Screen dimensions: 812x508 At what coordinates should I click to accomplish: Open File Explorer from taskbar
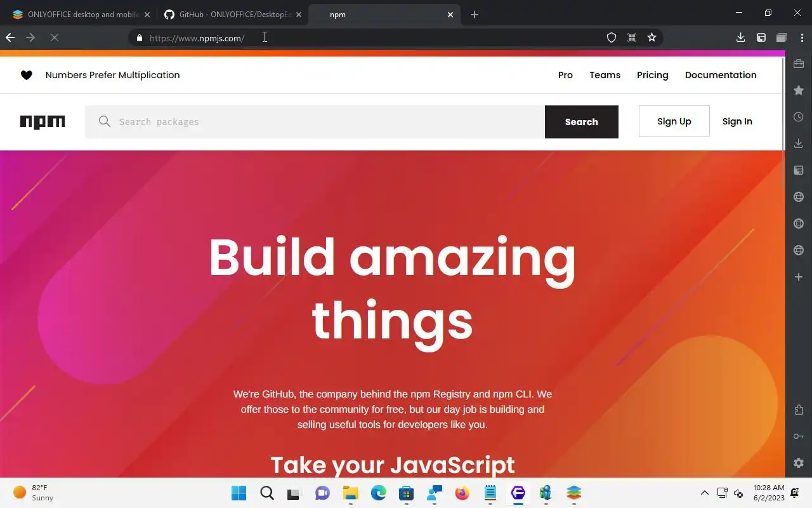(351, 493)
